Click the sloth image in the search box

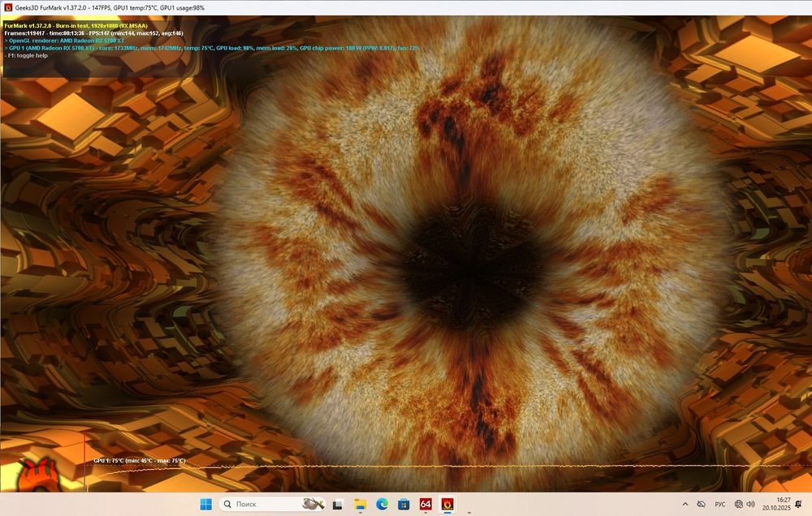tap(313, 504)
